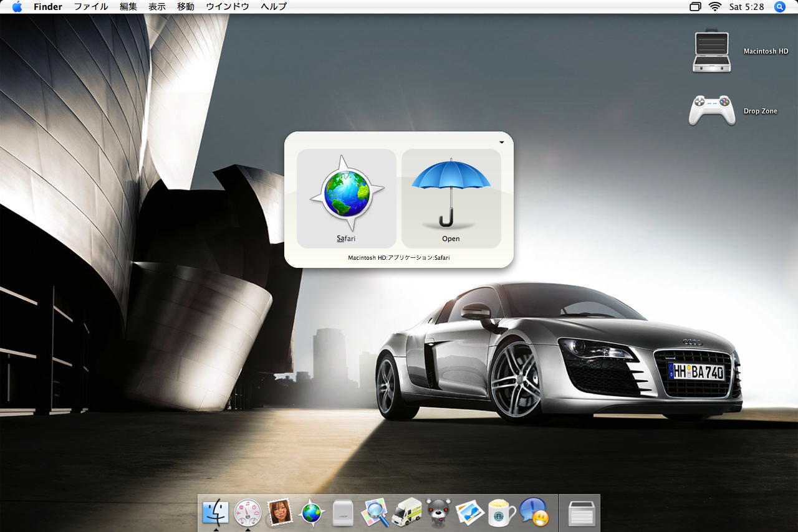This screenshot has height=532, width=798.
Task: Click the delivery van icon in Dock
Action: tap(407, 512)
